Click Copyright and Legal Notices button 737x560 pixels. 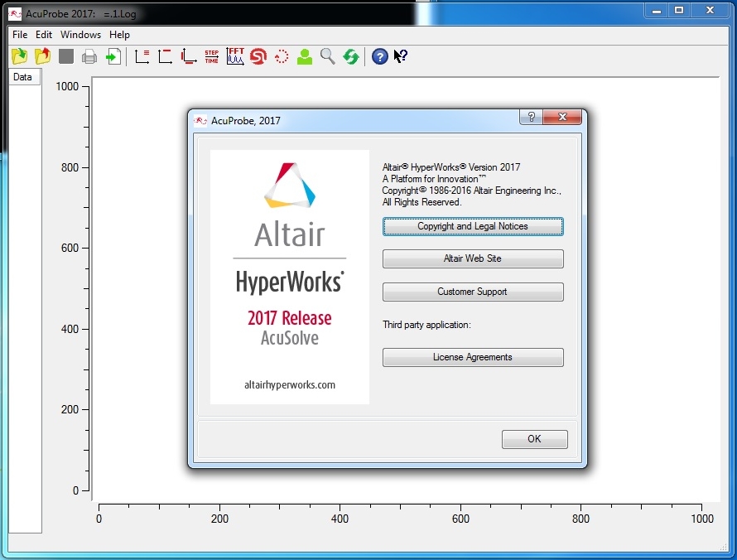[x=473, y=226]
